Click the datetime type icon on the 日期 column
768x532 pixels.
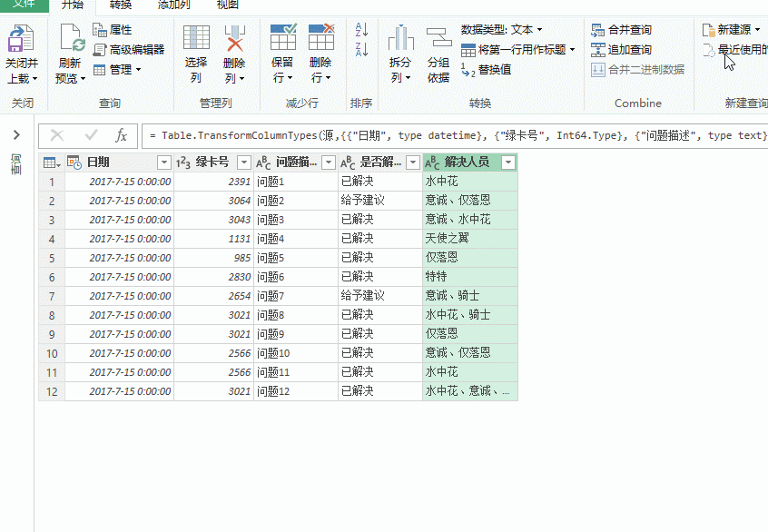point(74,163)
